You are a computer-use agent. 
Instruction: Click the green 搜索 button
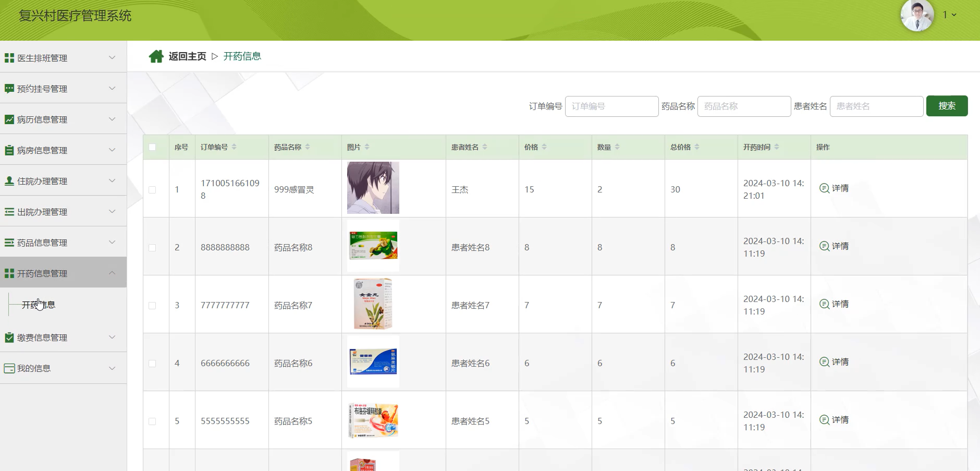click(947, 106)
